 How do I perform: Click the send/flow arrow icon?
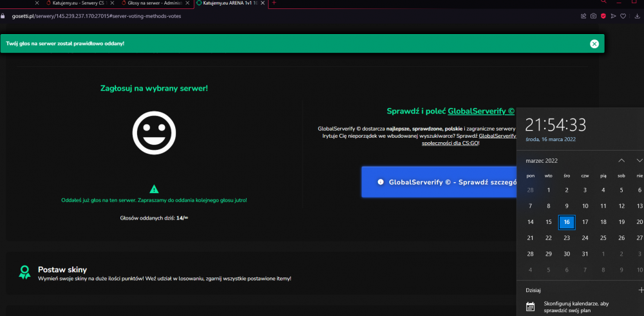pos(613,16)
